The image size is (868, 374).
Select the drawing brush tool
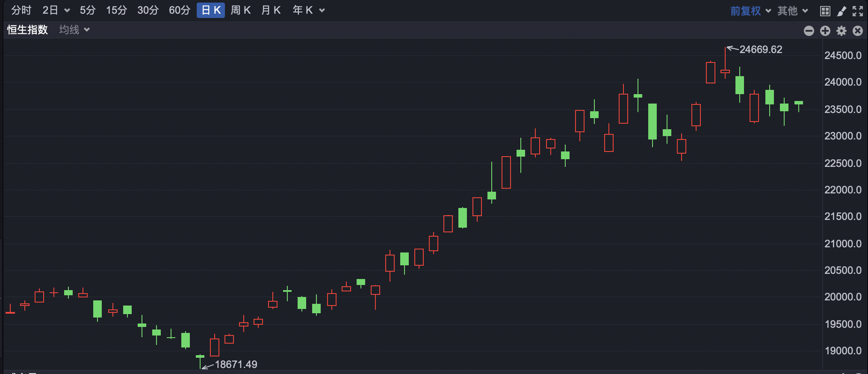click(841, 11)
